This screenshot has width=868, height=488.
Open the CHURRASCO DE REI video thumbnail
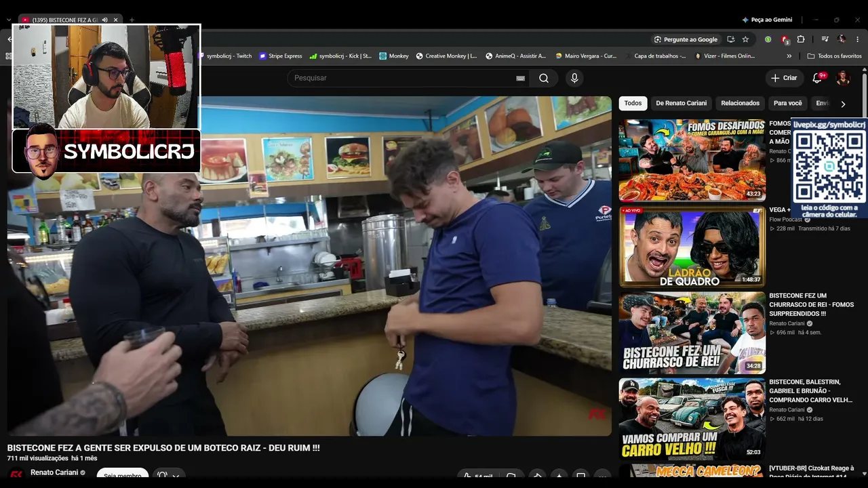[x=692, y=333]
